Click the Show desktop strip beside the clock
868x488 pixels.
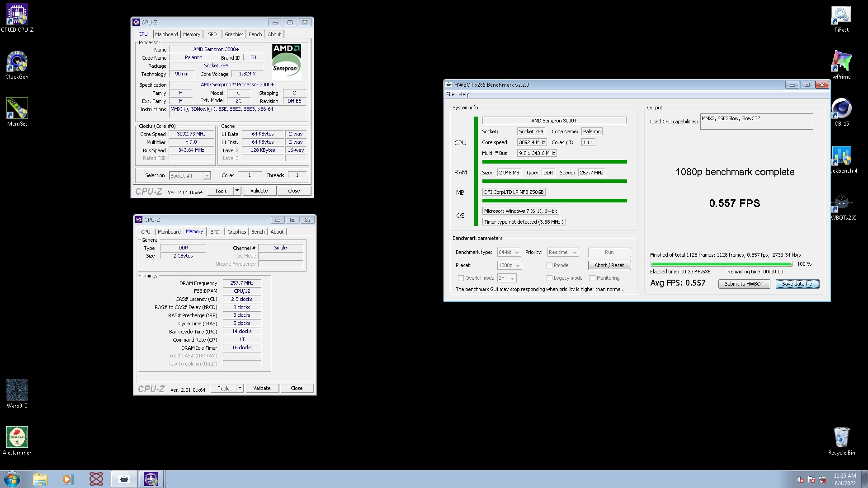pyautogui.click(x=864, y=479)
